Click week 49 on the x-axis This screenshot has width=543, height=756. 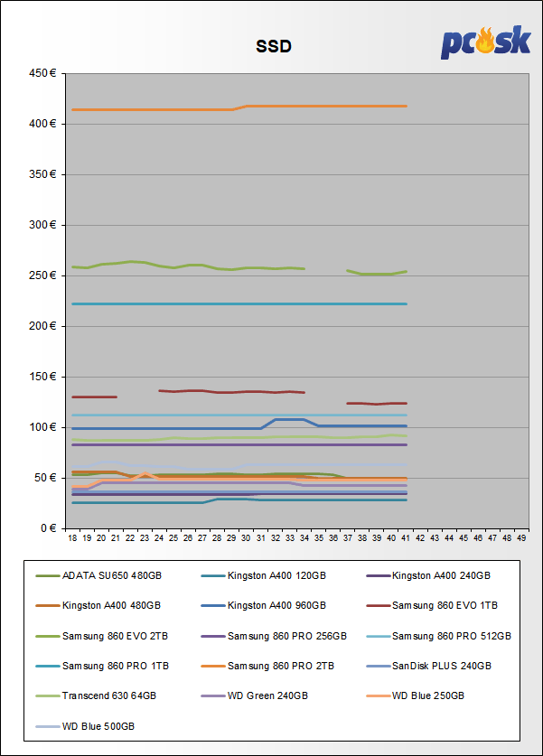(x=521, y=538)
